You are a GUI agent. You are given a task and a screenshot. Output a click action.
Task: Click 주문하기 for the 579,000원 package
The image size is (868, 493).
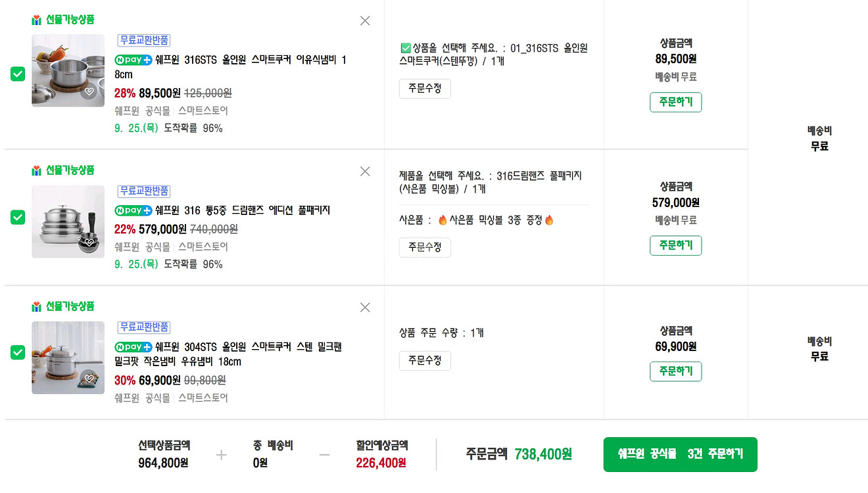[675, 245]
